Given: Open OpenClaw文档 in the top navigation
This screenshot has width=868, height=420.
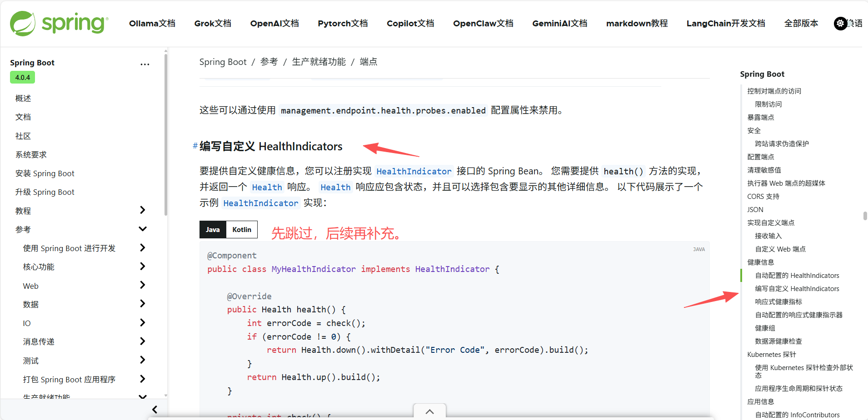Looking at the screenshot, I should (483, 23).
